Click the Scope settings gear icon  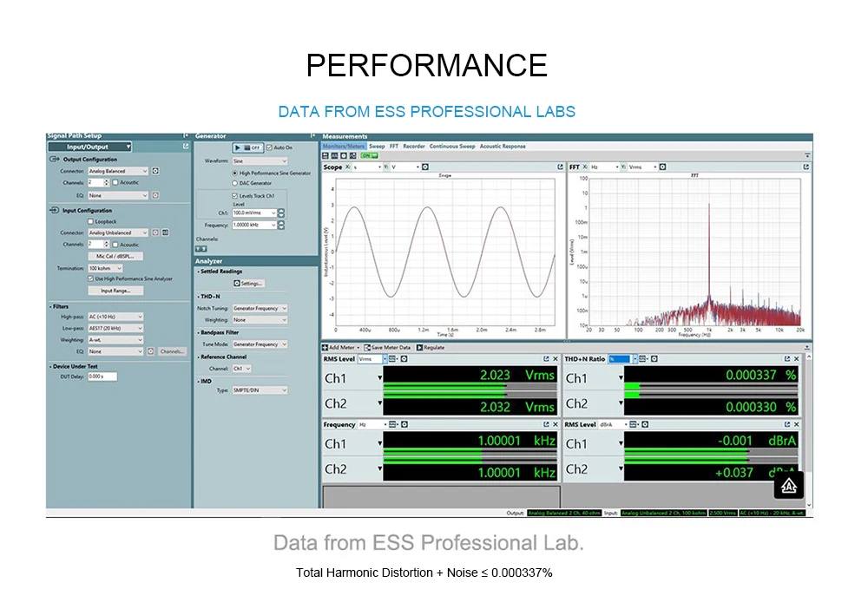tap(425, 167)
